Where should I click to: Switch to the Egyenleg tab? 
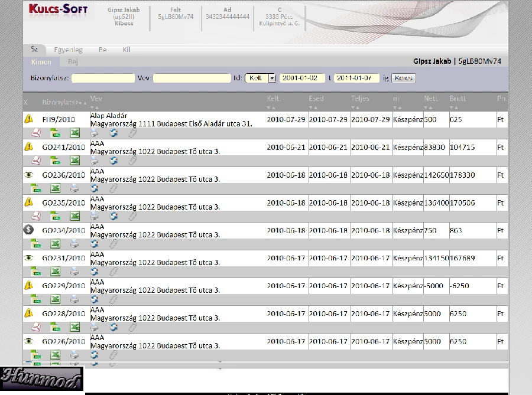point(68,50)
